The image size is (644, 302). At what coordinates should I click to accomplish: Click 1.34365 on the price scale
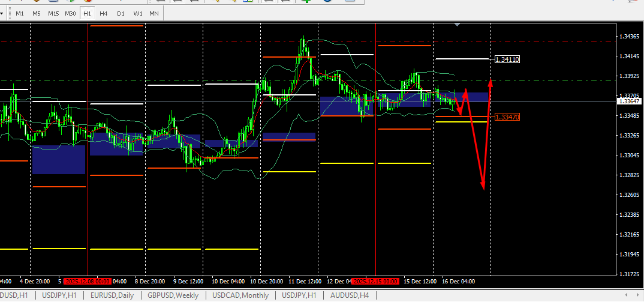click(x=629, y=37)
